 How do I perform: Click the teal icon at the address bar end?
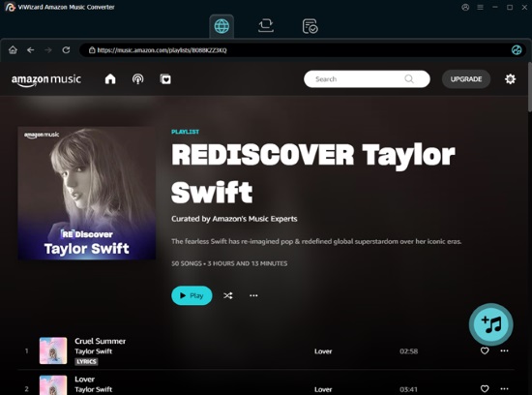point(517,50)
